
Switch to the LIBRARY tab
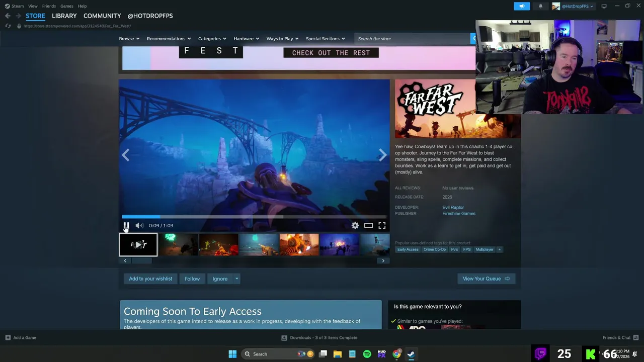64,16
